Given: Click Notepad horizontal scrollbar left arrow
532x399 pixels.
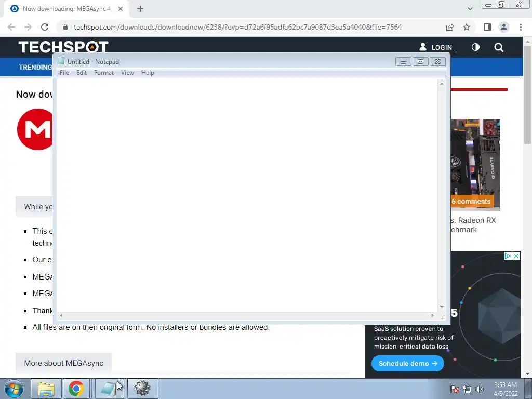Looking at the screenshot, I should coord(61,315).
